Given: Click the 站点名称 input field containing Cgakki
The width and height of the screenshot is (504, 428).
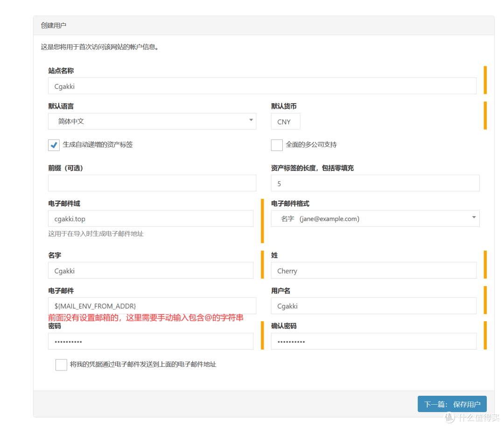Looking at the screenshot, I should coord(262,86).
